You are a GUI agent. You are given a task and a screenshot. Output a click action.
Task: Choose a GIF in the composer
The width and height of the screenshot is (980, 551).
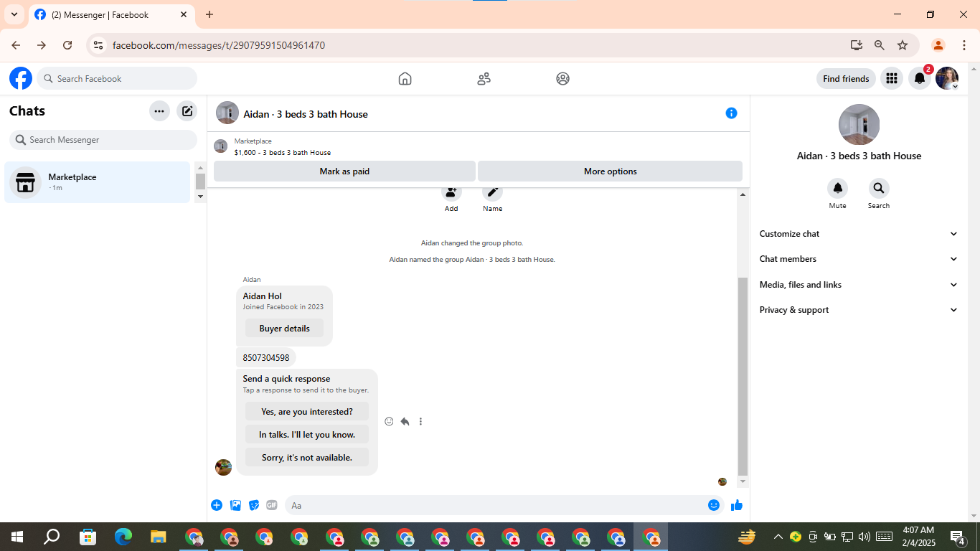pos(272,505)
